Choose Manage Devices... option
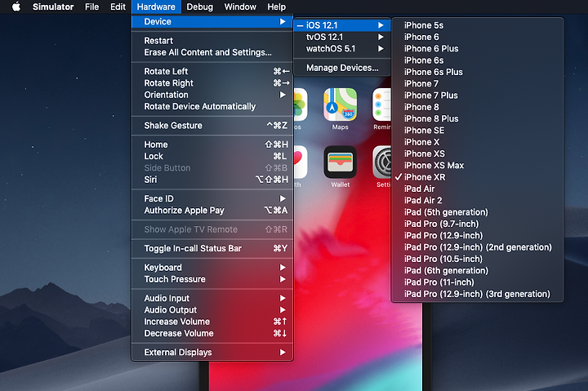The height and width of the screenshot is (391, 588). click(x=342, y=68)
